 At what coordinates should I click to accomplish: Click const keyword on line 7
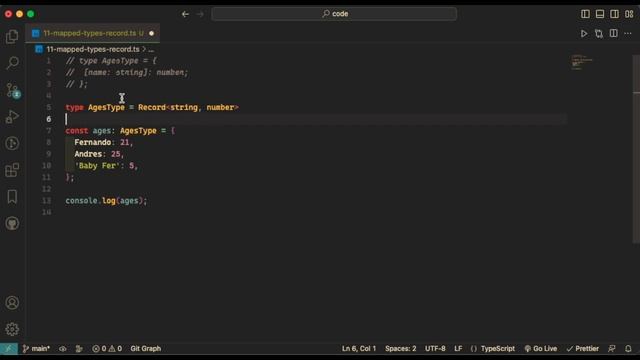[x=77, y=131]
